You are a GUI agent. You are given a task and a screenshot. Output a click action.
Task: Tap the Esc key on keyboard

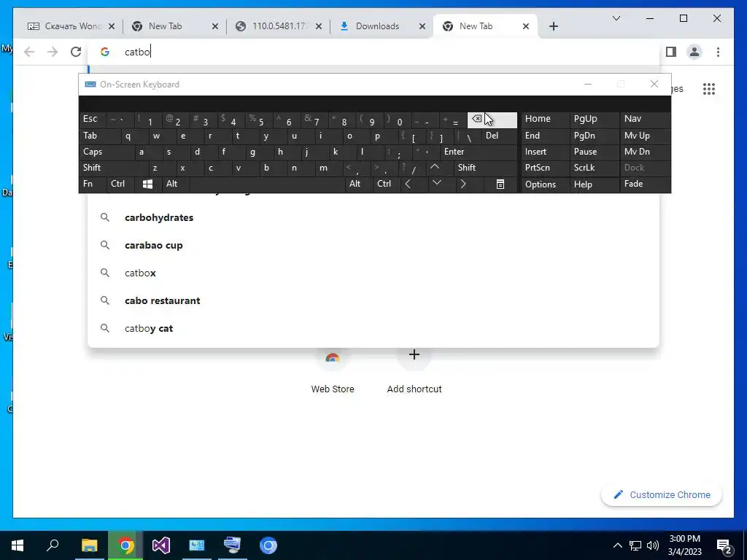point(93,119)
